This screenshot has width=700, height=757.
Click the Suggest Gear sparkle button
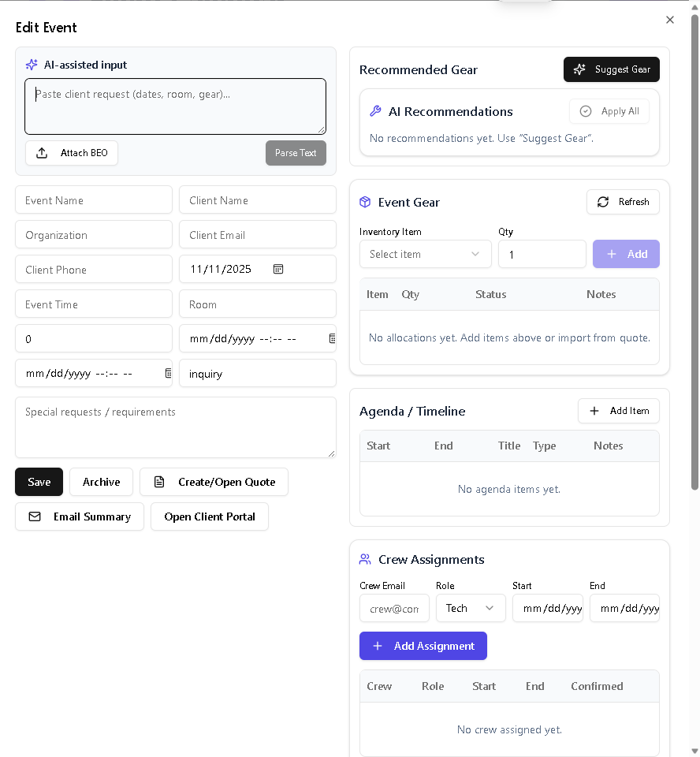(x=611, y=69)
